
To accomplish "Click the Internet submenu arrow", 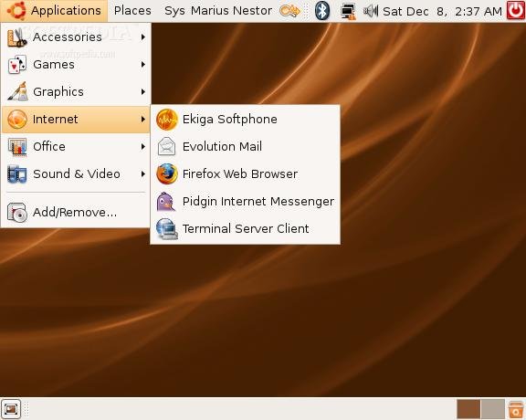I will point(143,119).
